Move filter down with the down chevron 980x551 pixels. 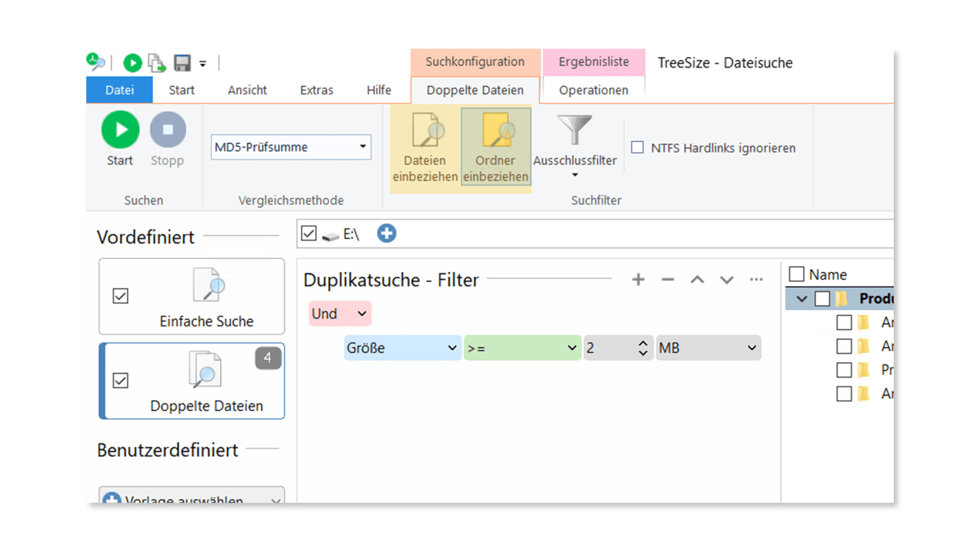[x=727, y=280]
